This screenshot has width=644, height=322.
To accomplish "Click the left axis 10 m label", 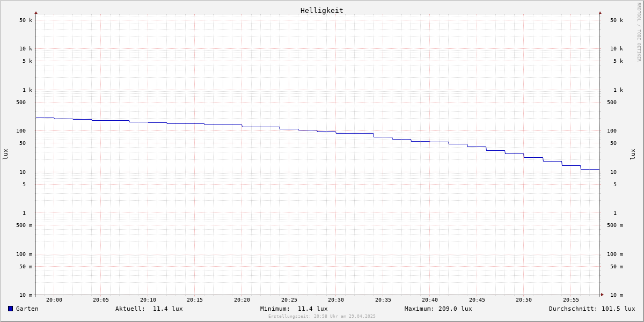I will (26, 295).
